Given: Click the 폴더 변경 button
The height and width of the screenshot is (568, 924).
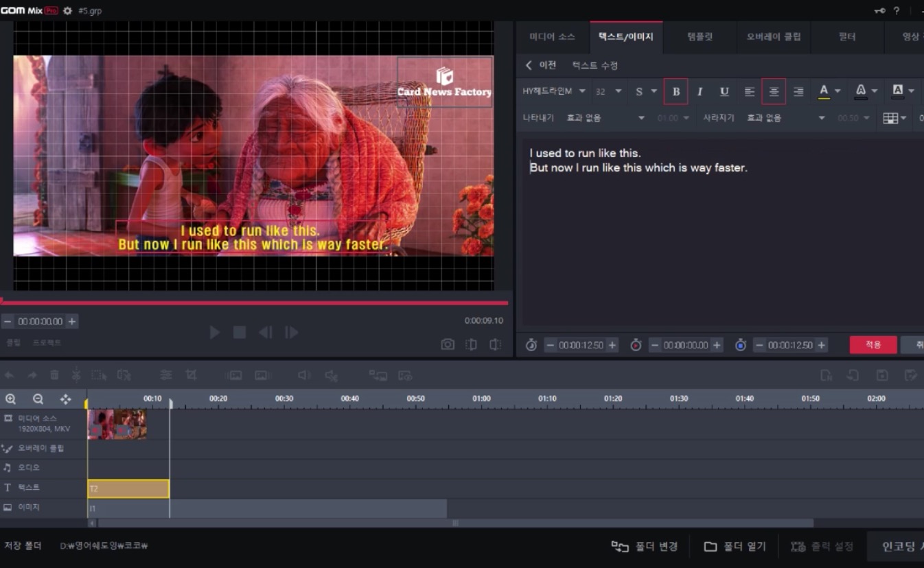Looking at the screenshot, I should (x=644, y=546).
